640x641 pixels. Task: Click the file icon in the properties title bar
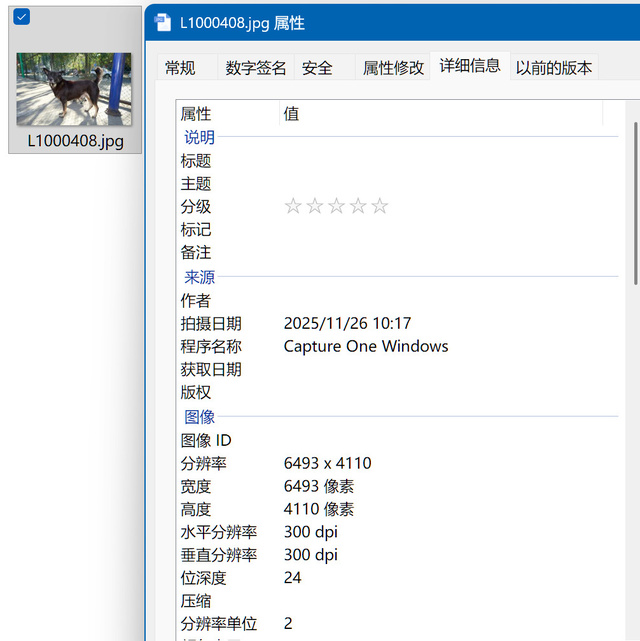click(162, 23)
